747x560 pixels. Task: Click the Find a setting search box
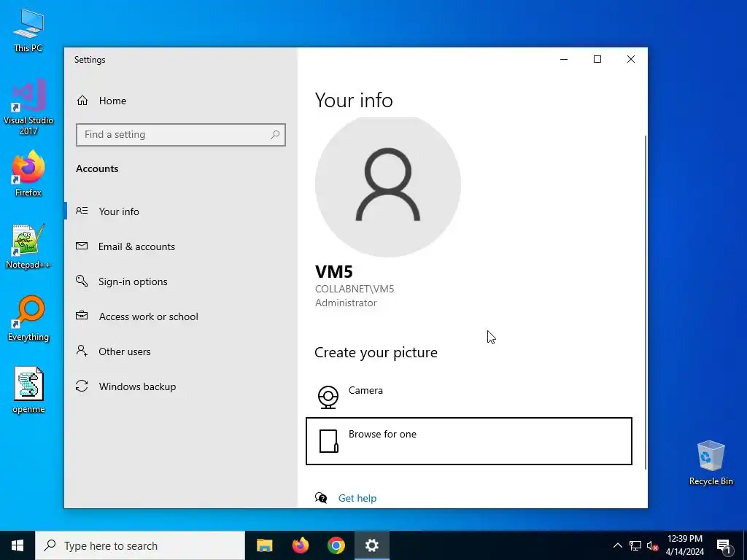181,135
